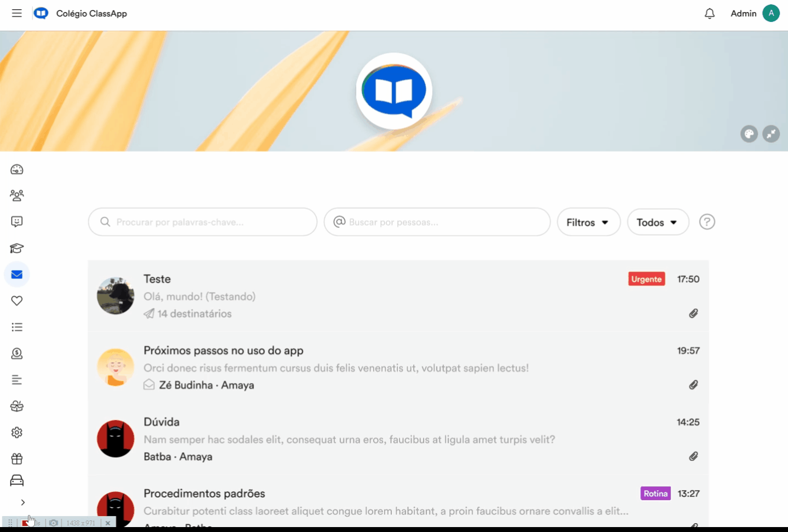This screenshot has width=788, height=532.
Task: Open the car sidebar icon
Action: click(17, 480)
